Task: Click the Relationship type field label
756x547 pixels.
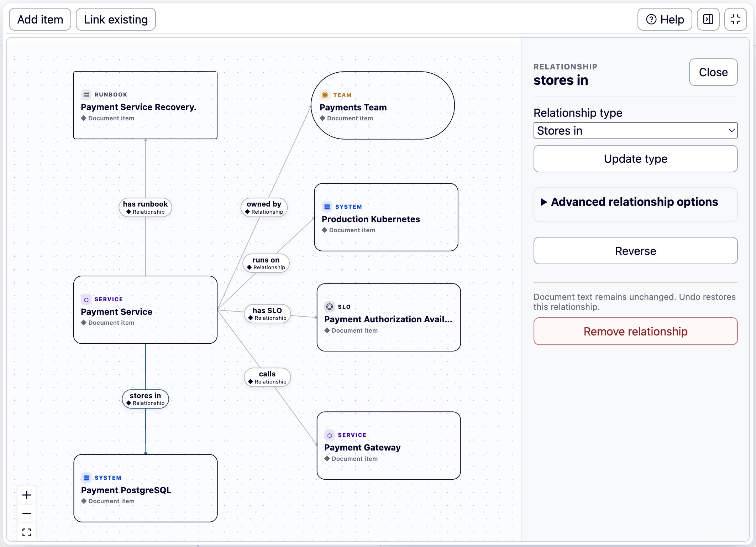Action: coord(578,113)
